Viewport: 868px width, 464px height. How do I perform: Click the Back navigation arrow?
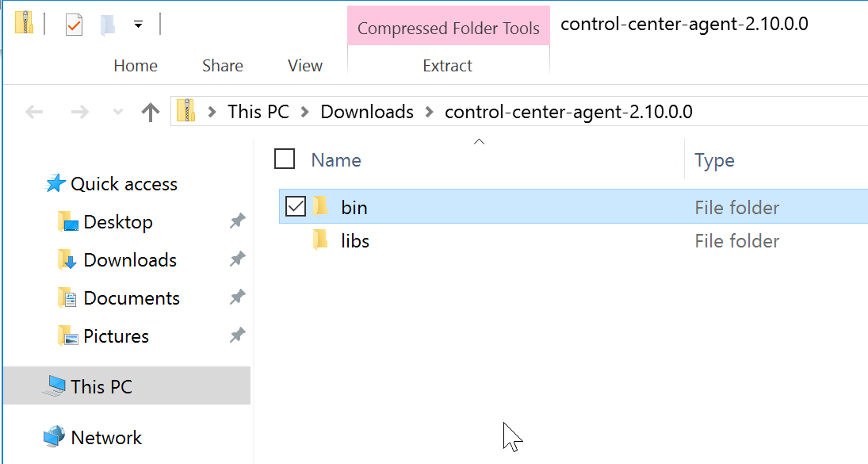pyautogui.click(x=33, y=111)
